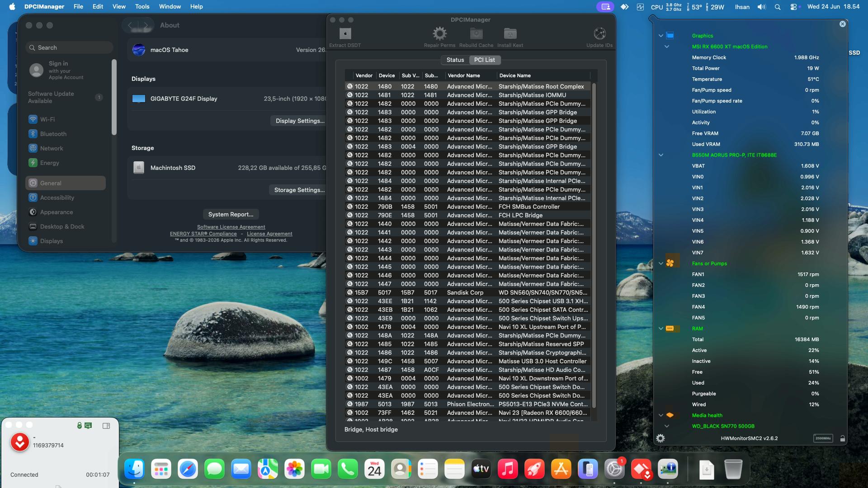Open the File menu
The image size is (868, 488).
tap(78, 7)
